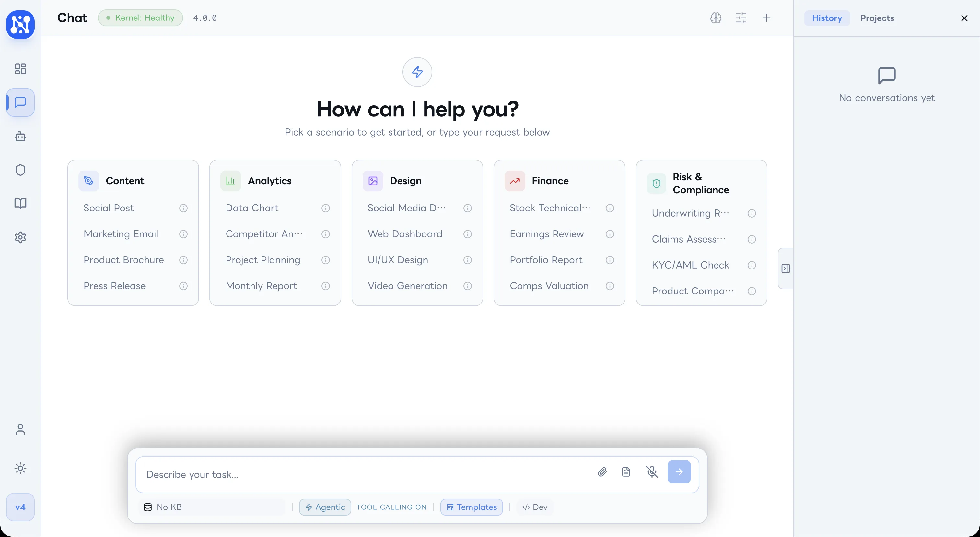
Task: Choose the Earnings Review scenario
Action: coord(546,234)
